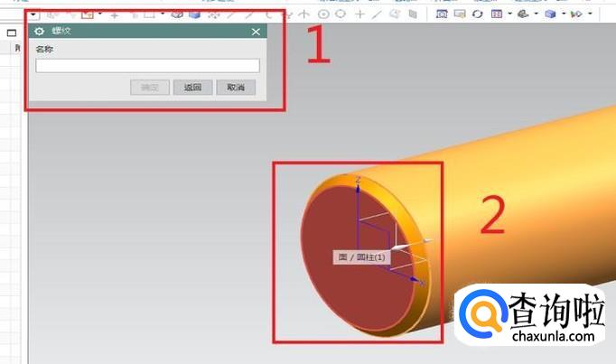616x364 pixels.
Task: Toggle the crosshair snap icon left of circle
Action: pos(304,15)
